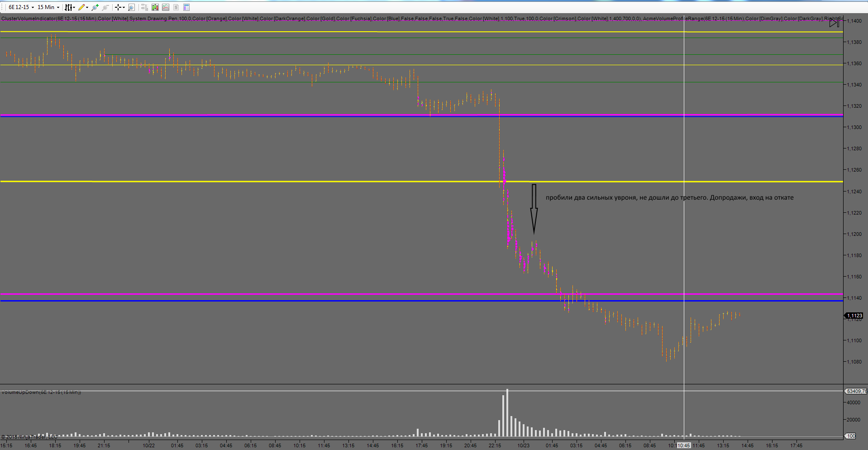This screenshot has height=450, width=868.
Task: Click the chart style bars icon
Action: pos(68,7)
